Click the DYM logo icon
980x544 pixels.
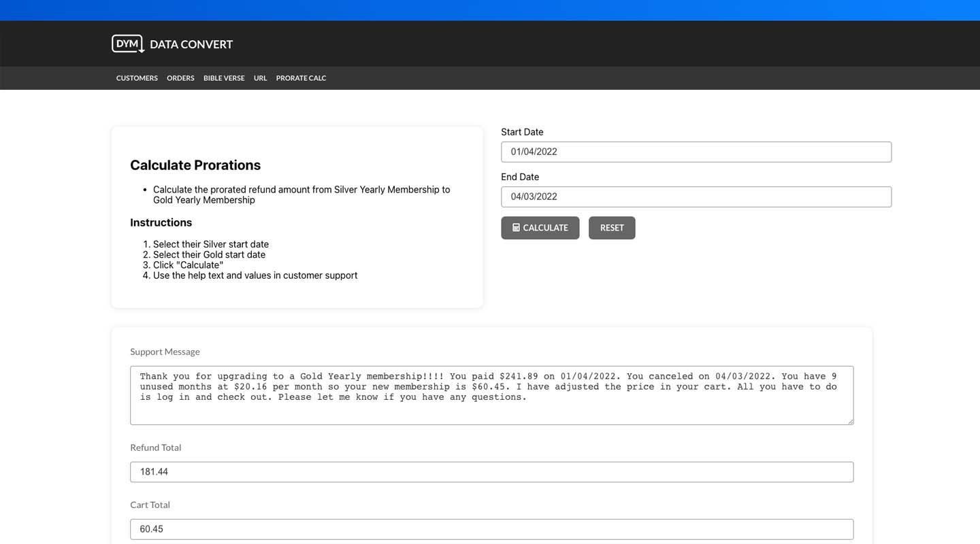click(127, 43)
